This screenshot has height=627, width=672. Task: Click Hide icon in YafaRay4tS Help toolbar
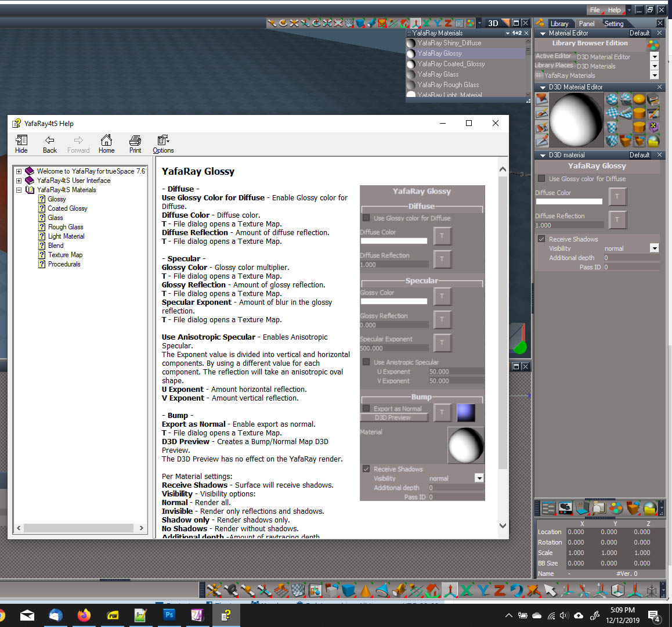pos(21,144)
